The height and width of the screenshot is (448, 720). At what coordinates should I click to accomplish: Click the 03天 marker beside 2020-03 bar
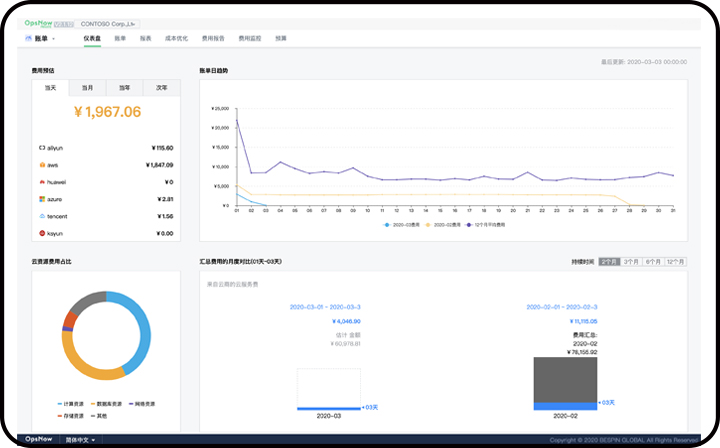(370, 407)
